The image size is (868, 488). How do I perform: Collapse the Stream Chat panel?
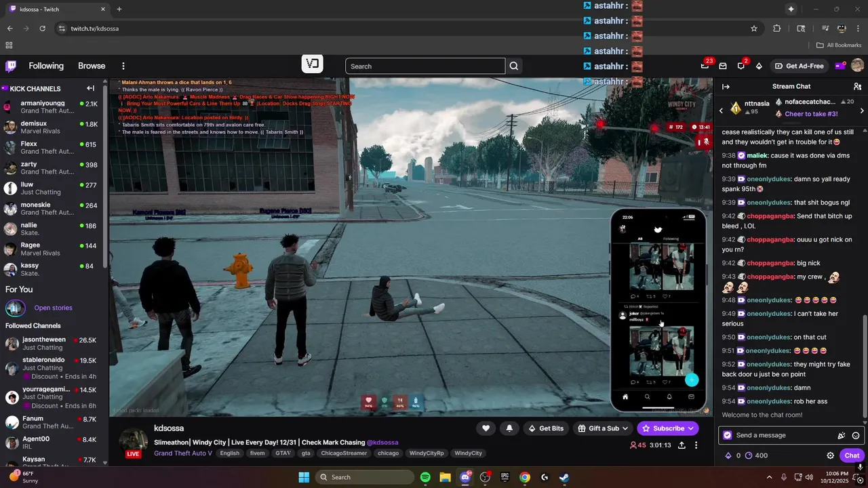point(726,87)
